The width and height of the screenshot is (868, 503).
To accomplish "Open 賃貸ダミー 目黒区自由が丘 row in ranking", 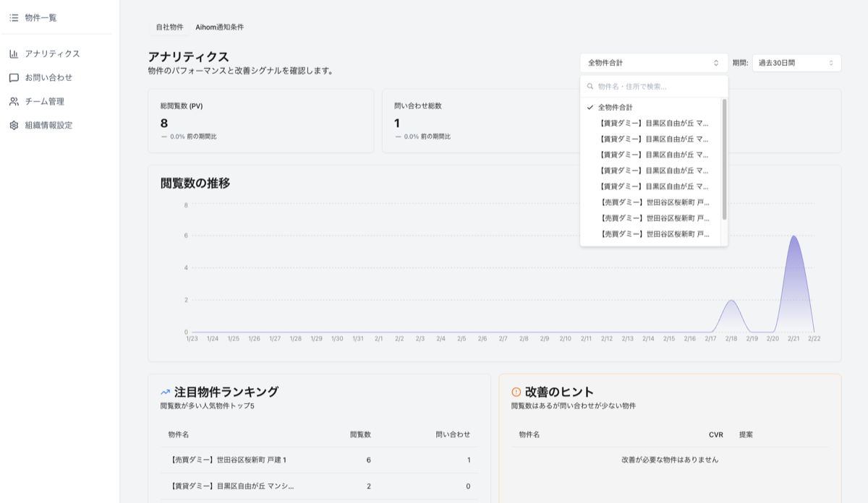I will tap(231, 486).
